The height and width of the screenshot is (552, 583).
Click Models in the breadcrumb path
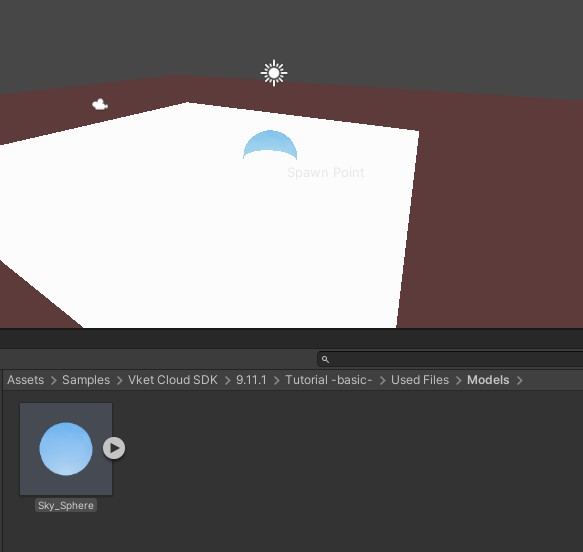point(488,380)
